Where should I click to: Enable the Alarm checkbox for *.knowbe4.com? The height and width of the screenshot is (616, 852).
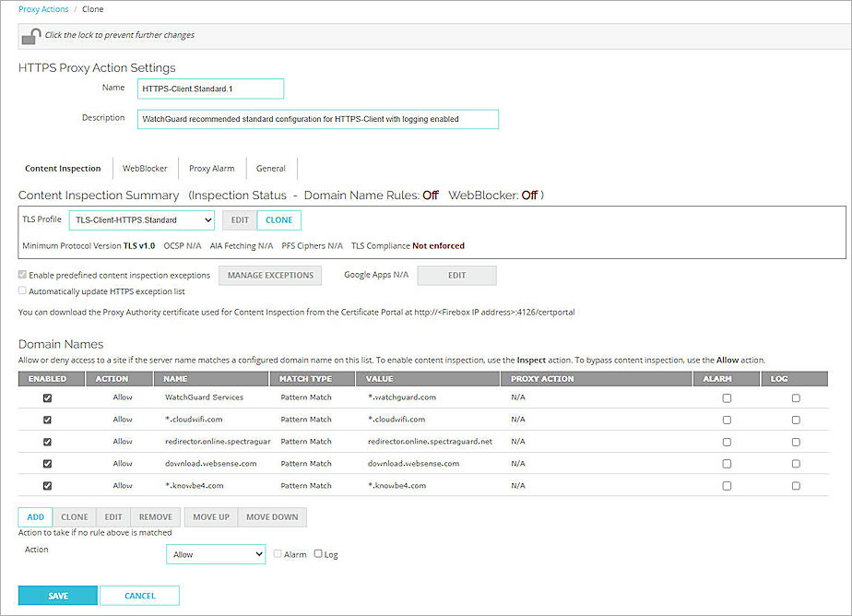[727, 486]
